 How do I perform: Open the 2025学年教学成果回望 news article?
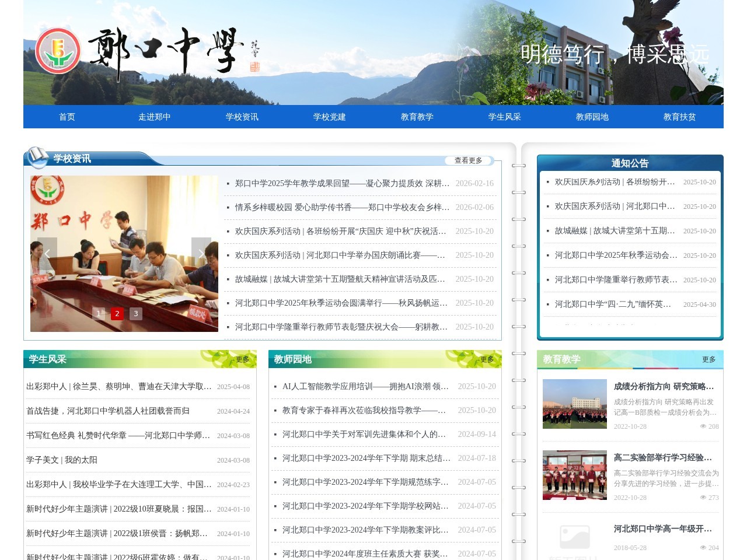point(342,183)
